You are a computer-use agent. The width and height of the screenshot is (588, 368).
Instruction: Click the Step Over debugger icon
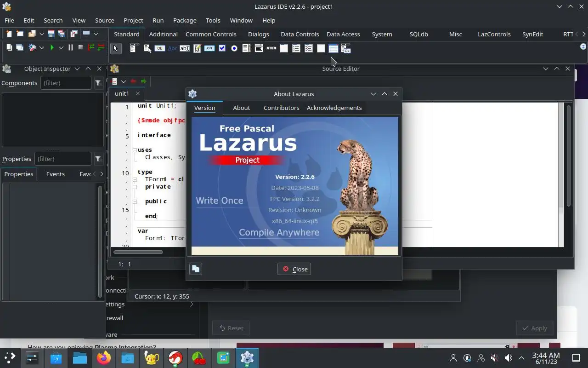click(101, 47)
